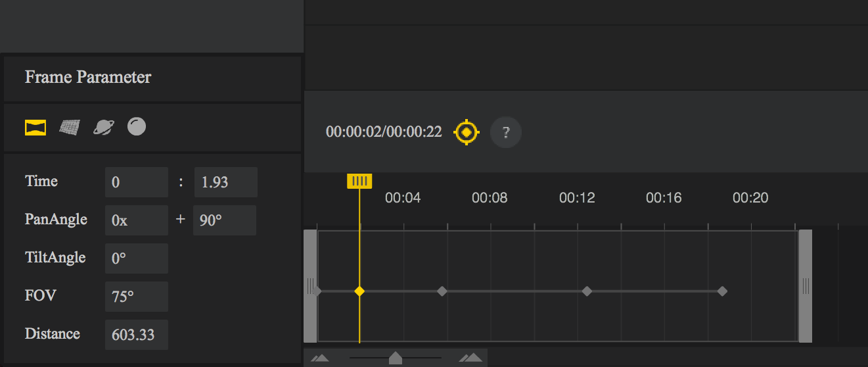Zoom in timeline with large mountains icon

tap(471, 358)
